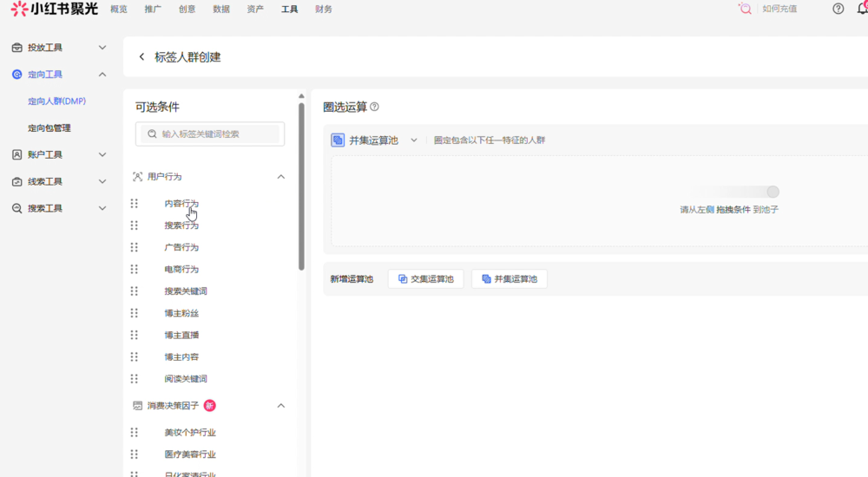The image size is (868, 477).
Task: Collapse the 定向工具 chevron
Action: point(102,74)
